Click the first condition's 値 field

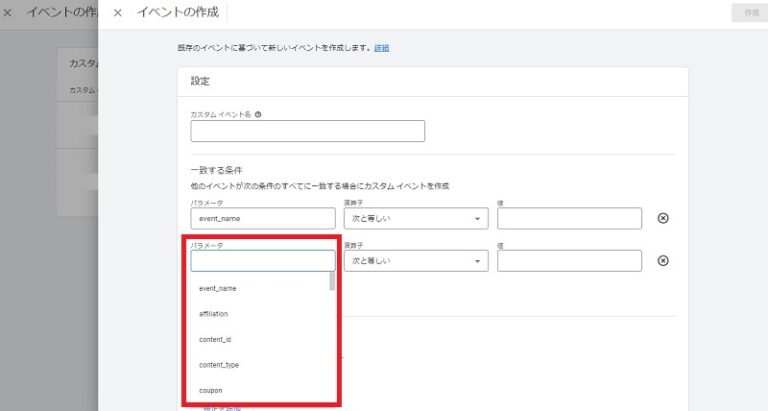tap(569, 218)
